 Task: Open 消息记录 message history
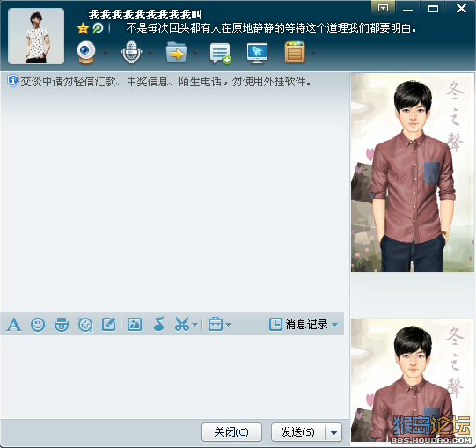coord(298,325)
